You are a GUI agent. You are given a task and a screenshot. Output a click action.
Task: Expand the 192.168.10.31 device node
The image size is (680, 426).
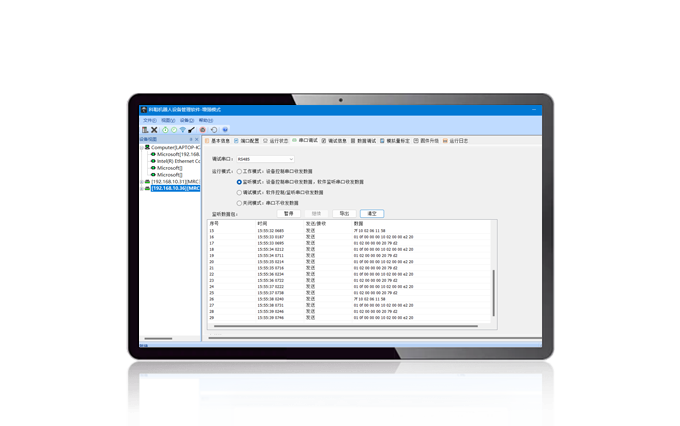142,182
